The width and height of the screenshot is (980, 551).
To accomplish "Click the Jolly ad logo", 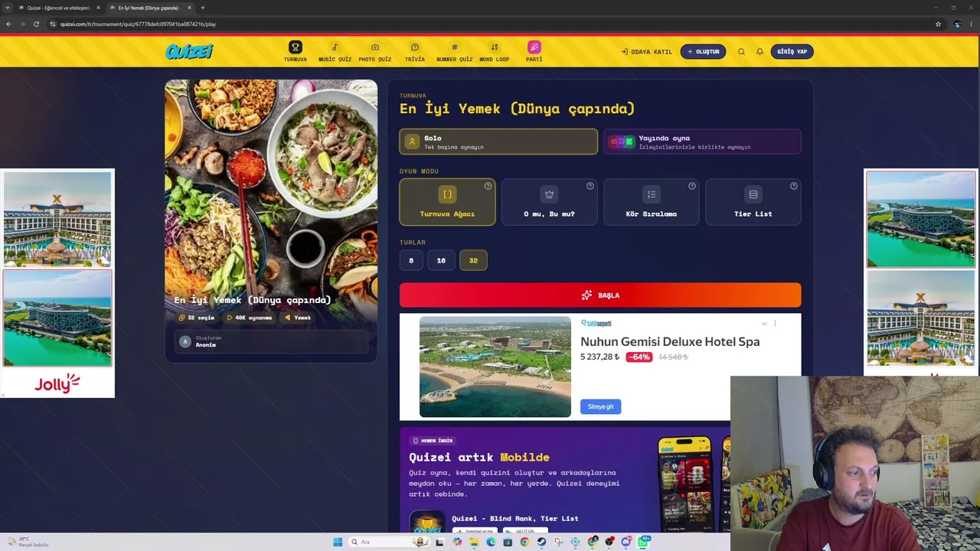I will point(57,383).
